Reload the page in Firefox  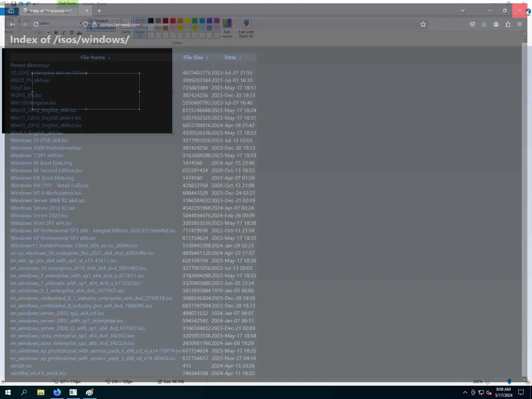(x=36, y=24)
